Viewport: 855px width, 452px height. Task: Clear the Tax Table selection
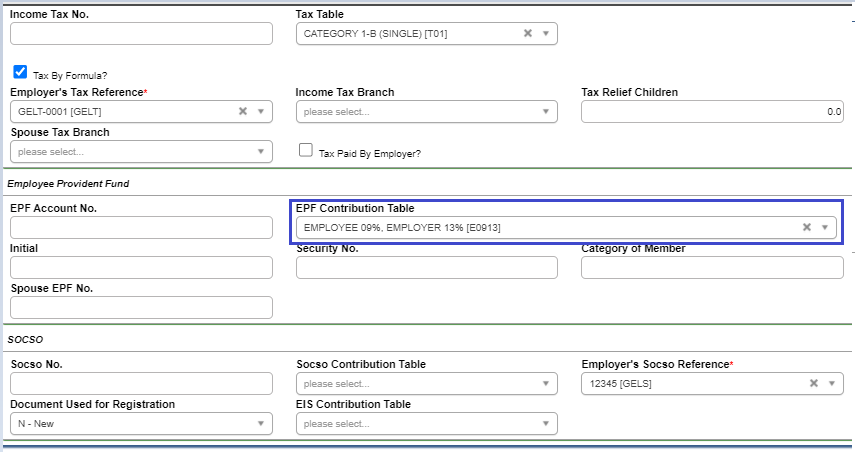click(x=527, y=33)
